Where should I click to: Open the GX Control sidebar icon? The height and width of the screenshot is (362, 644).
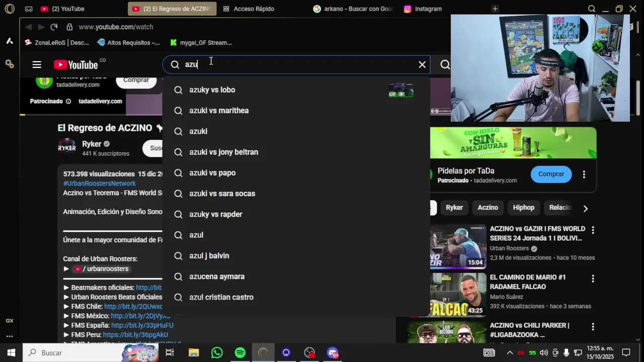[10, 41]
